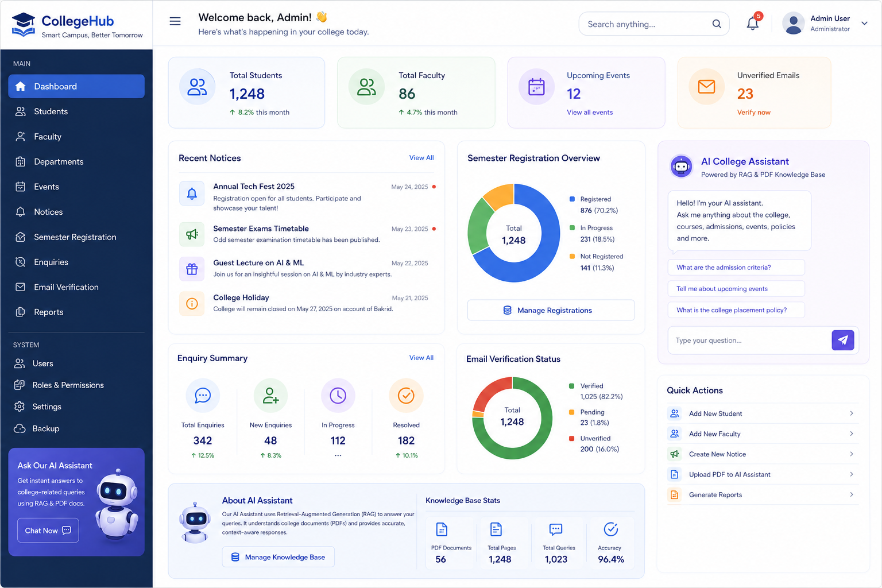
Task: Click the Resolved checkmark icon
Action: point(406,395)
